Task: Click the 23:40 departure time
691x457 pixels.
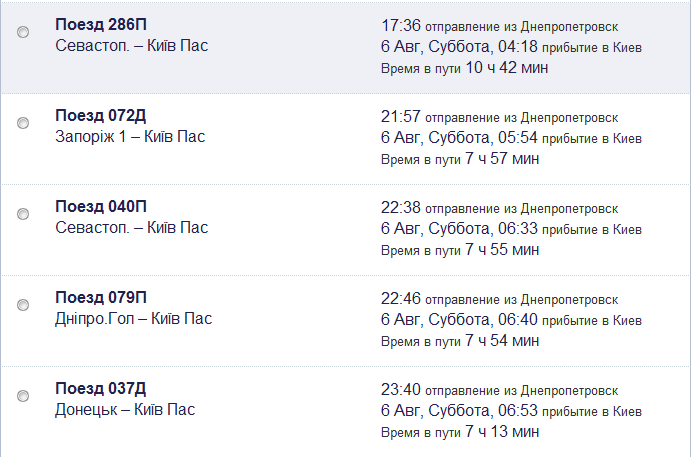Action: [x=401, y=390]
